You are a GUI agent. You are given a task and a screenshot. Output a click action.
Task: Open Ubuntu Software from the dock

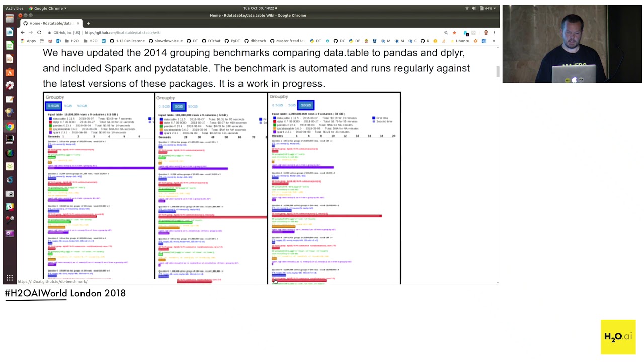click(10, 72)
